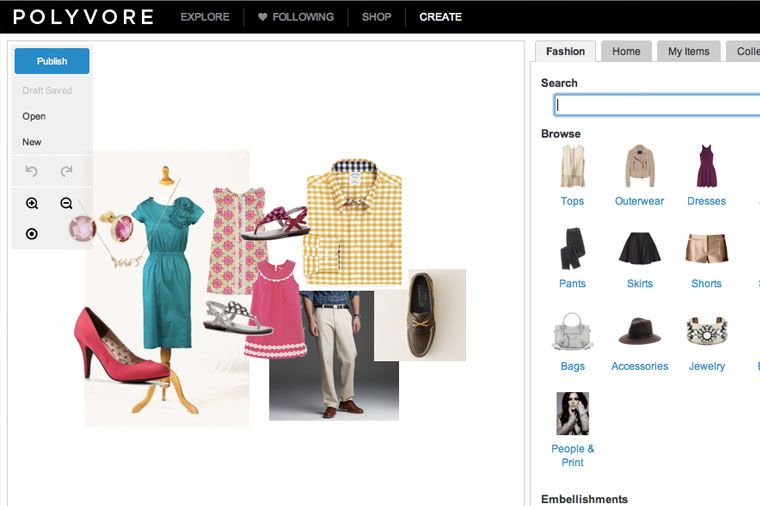
Task: Click the Outerwear text link
Action: click(x=639, y=201)
